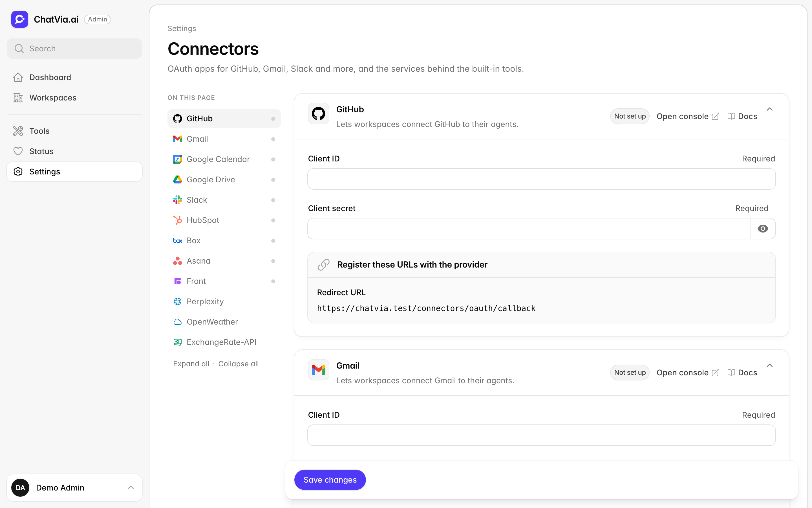Click the Gmail Not set up badge

(630, 373)
